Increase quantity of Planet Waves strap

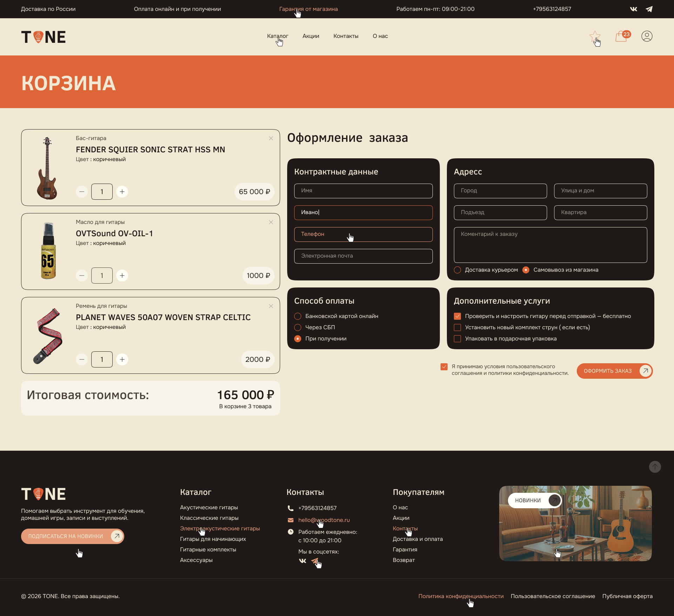point(122,359)
